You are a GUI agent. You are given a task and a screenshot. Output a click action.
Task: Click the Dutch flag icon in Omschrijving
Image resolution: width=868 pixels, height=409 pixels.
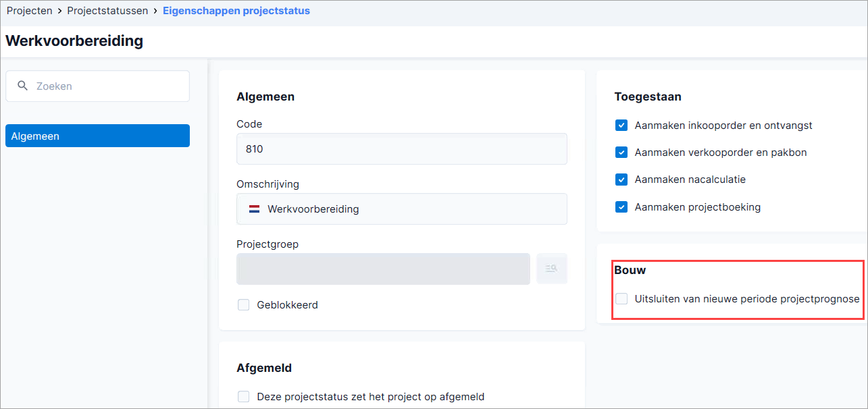click(x=254, y=209)
